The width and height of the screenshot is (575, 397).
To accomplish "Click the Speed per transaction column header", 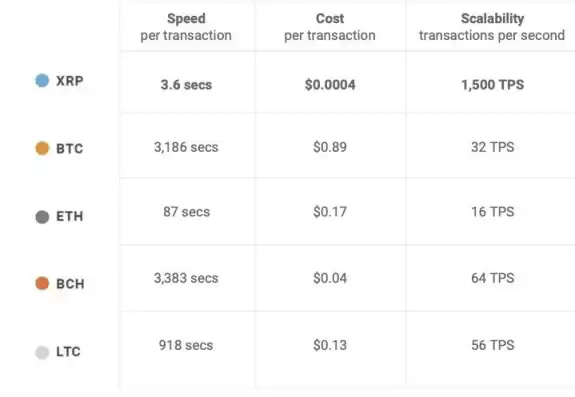I will point(186,27).
